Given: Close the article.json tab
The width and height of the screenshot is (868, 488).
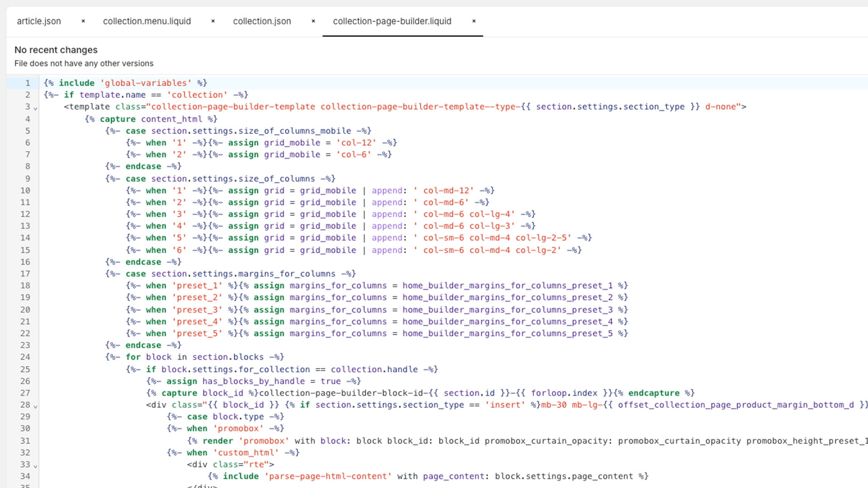Looking at the screenshot, I should [x=83, y=21].
